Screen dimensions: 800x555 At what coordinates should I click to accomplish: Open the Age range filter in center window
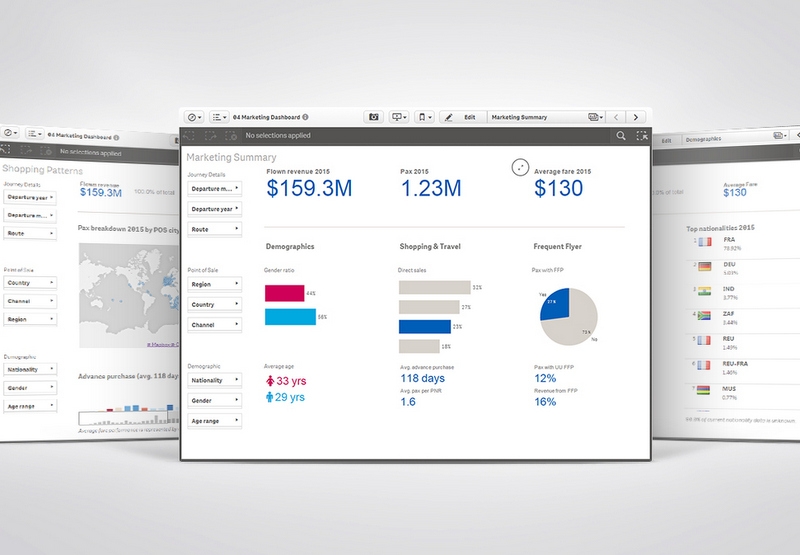click(x=215, y=421)
